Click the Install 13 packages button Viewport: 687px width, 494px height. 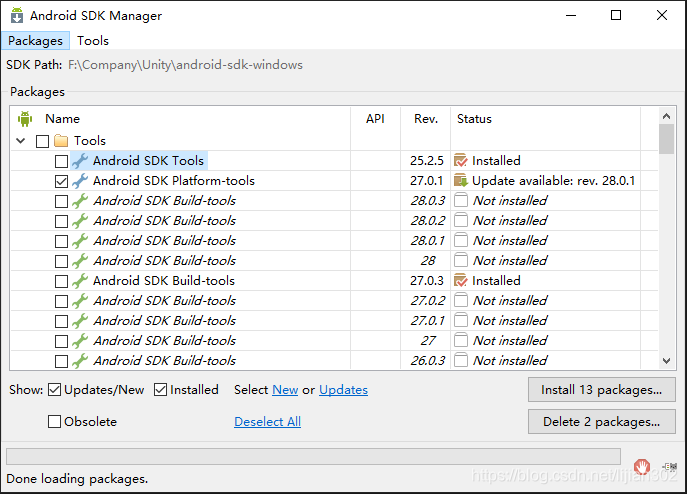[x=602, y=390]
